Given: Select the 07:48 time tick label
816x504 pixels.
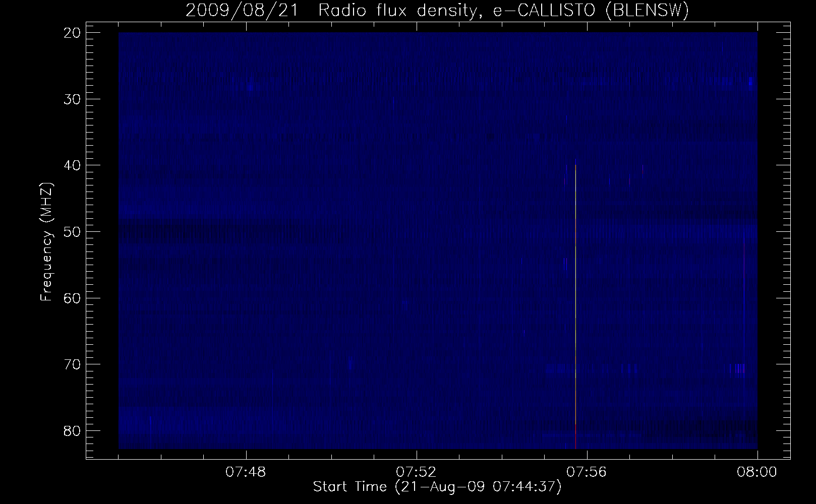Looking at the screenshot, I should pos(246,472).
